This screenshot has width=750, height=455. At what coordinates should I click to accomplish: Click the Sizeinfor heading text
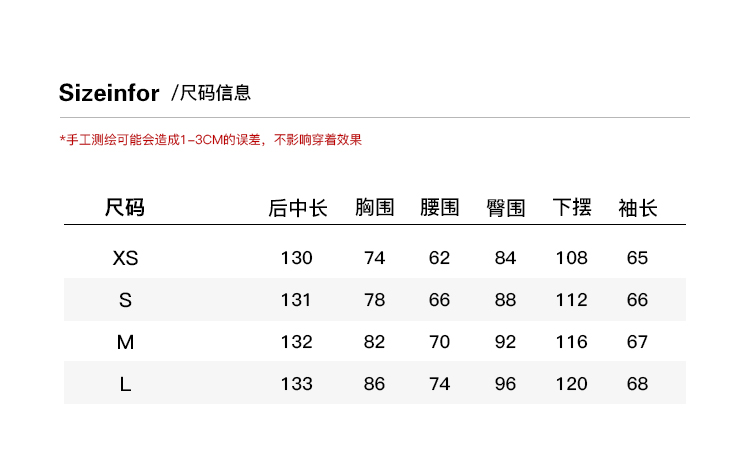[x=109, y=94]
